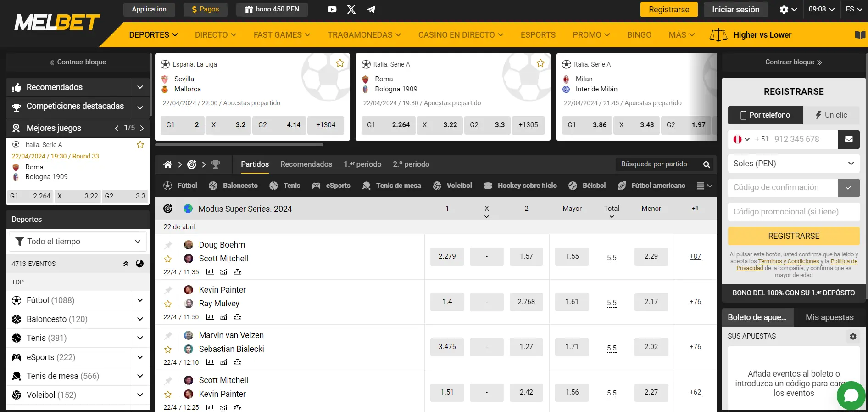Screen dimensions: 868x412
Task: Select Tenis sport filter in the top bar
Action: pos(285,186)
